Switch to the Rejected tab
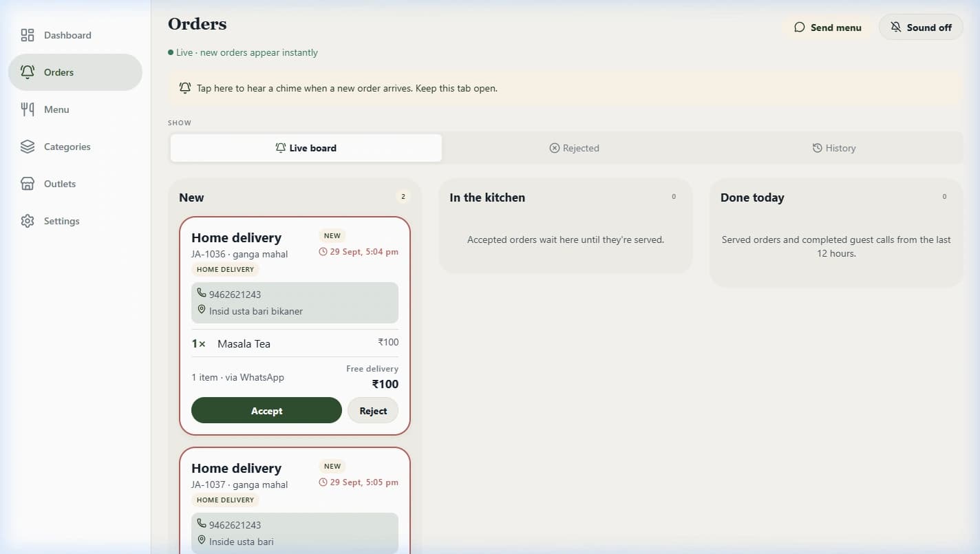980x554 pixels. (574, 148)
